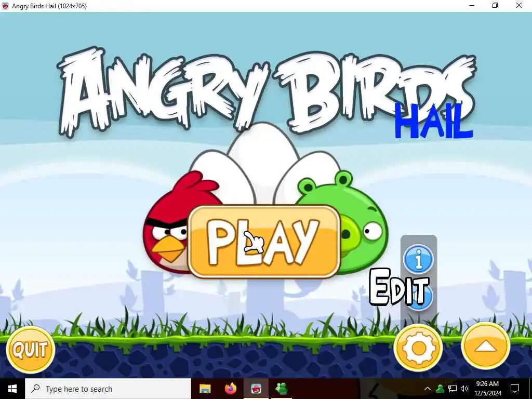Screen dimensions: 532x399
Task: Click the Angry Birds Hail title-bar icon
Action: 5,6
